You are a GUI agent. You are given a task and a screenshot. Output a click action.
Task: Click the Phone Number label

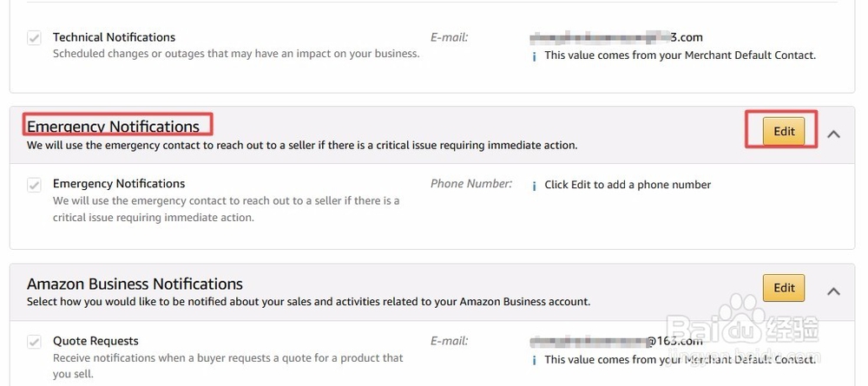tap(471, 184)
